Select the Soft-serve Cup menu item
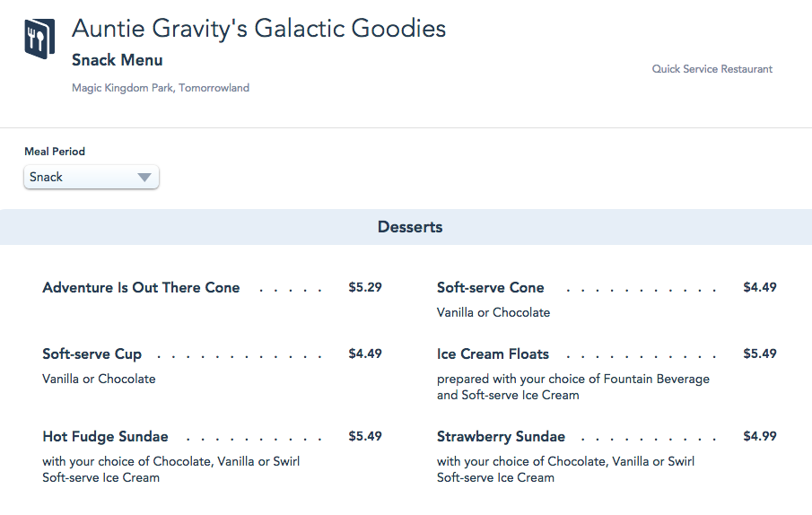Screen dimensions: 812x515 [92, 354]
